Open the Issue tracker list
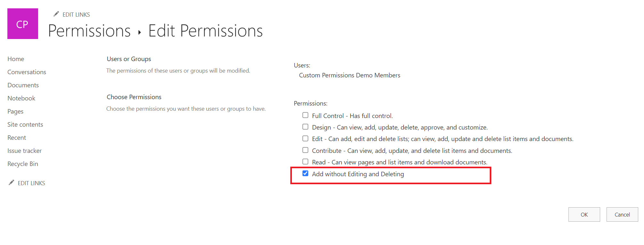644x245 pixels. coord(24,151)
